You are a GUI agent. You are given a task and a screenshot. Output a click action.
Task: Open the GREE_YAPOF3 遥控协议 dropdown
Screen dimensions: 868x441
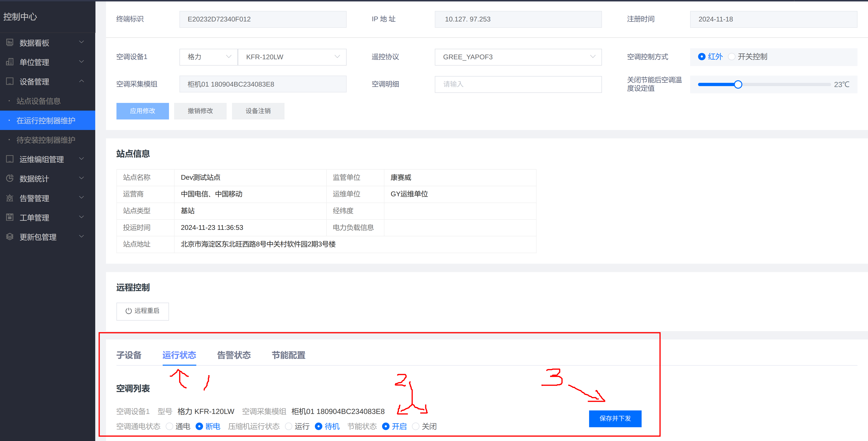(x=518, y=57)
